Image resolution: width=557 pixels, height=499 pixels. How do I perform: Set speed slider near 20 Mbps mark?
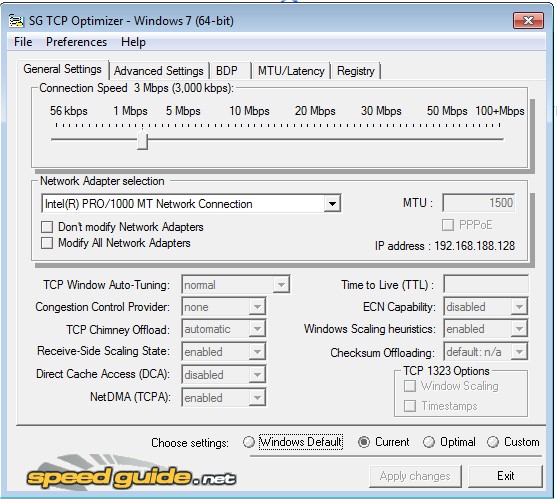[x=315, y=140]
